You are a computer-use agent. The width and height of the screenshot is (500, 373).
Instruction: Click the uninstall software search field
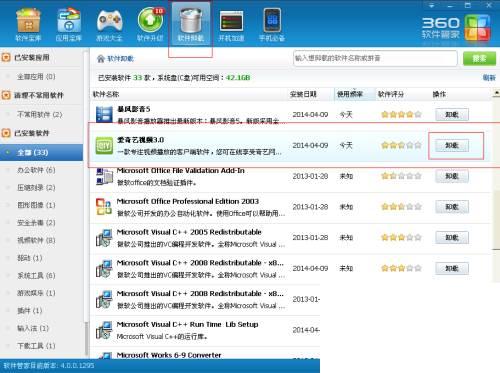[x=375, y=58]
